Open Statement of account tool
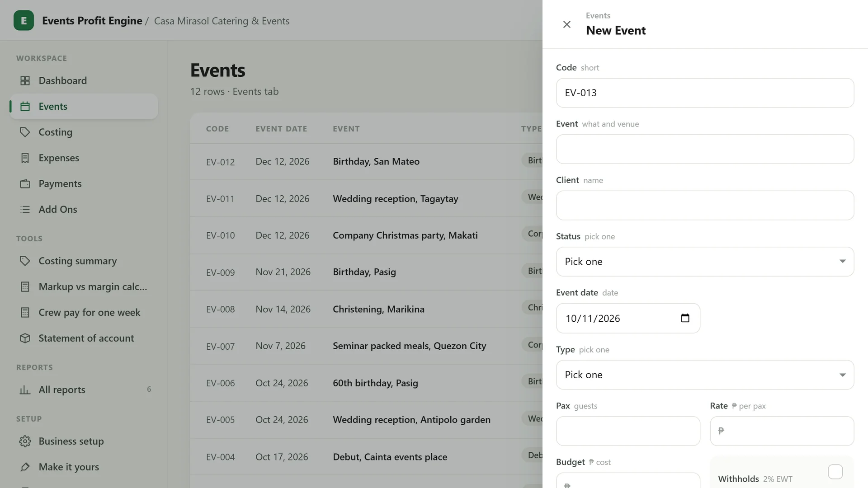This screenshot has width=868, height=488. click(84, 338)
